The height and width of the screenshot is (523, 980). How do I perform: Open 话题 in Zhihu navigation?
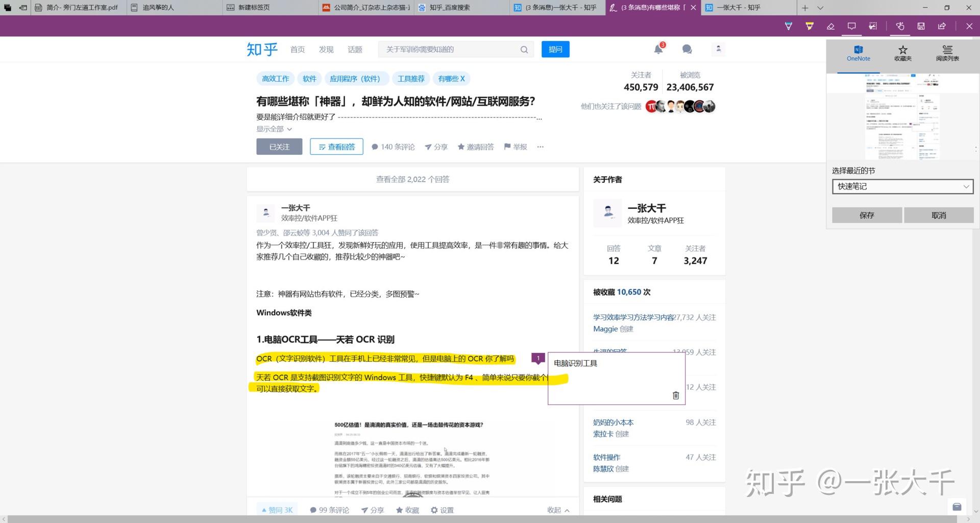[355, 50]
